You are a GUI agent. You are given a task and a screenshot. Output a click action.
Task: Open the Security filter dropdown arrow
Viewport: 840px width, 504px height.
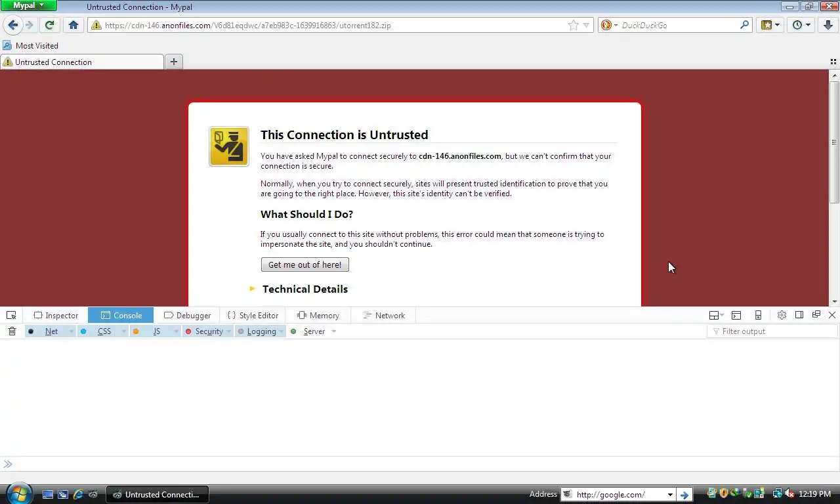228,331
